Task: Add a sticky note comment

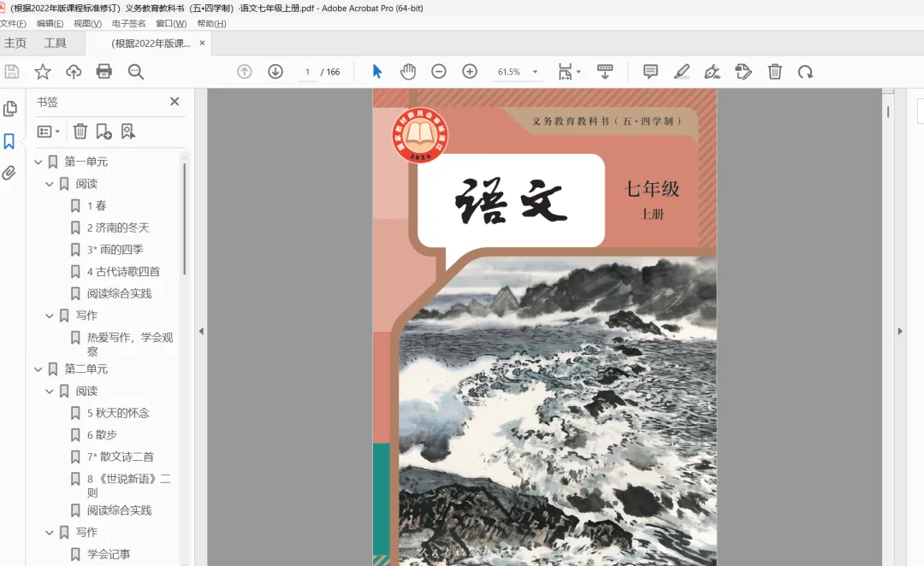Action: (x=650, y=72)
